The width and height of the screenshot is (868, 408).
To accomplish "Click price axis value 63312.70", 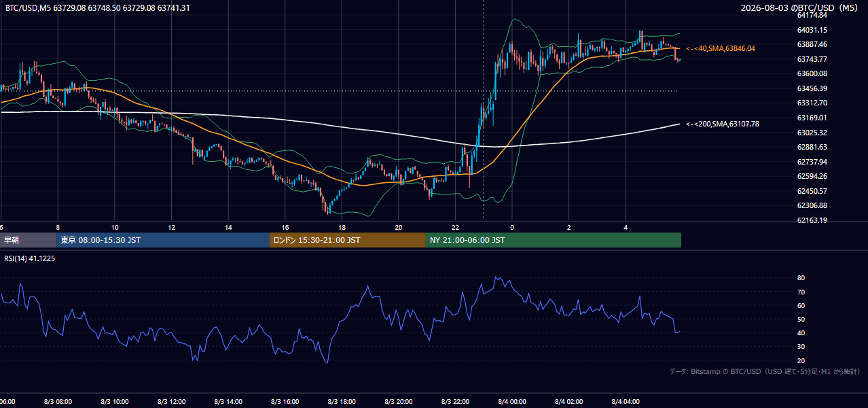I will pos(812,103).
